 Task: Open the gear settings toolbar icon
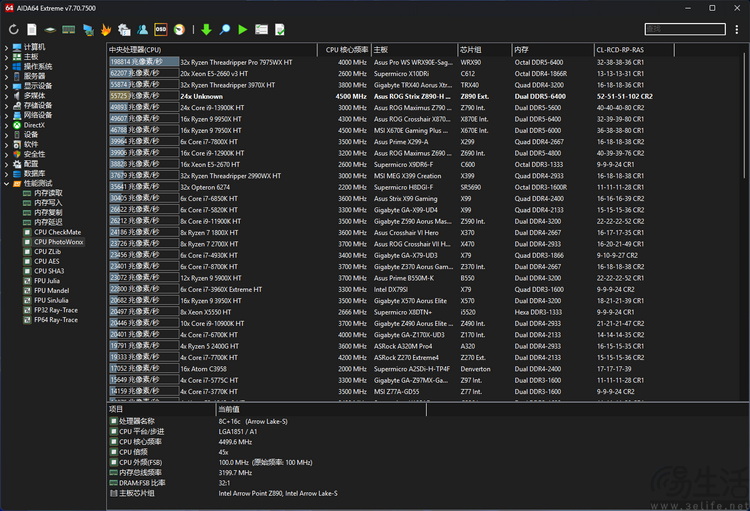coord(124,30)
